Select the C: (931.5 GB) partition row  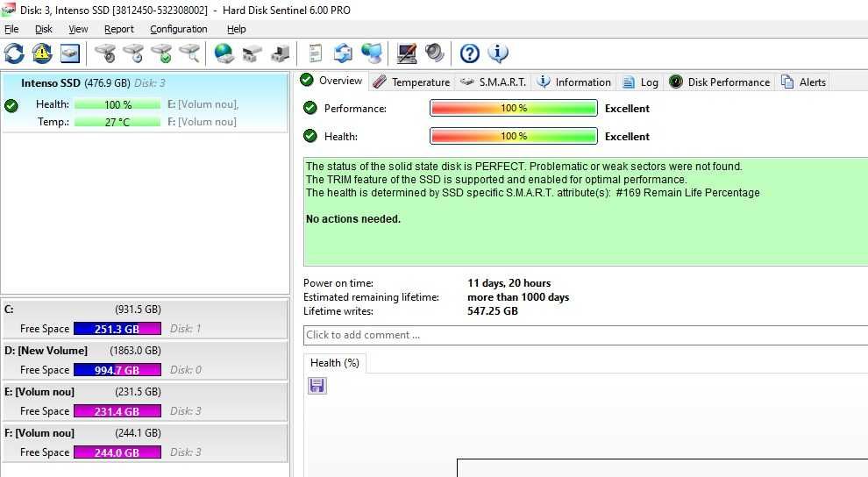[x=145, y=319]
